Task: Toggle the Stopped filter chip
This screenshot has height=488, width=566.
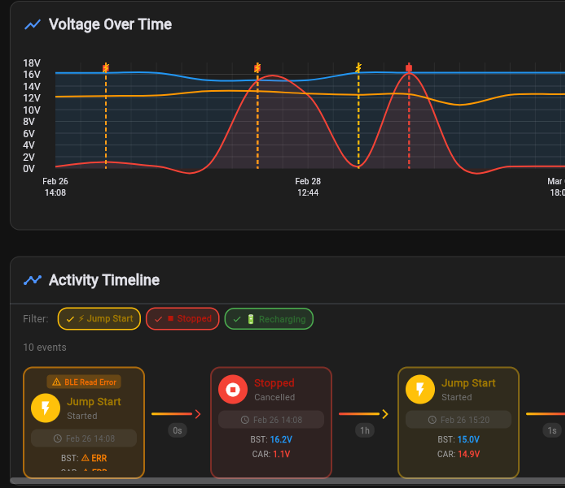Action: [183, 319]
